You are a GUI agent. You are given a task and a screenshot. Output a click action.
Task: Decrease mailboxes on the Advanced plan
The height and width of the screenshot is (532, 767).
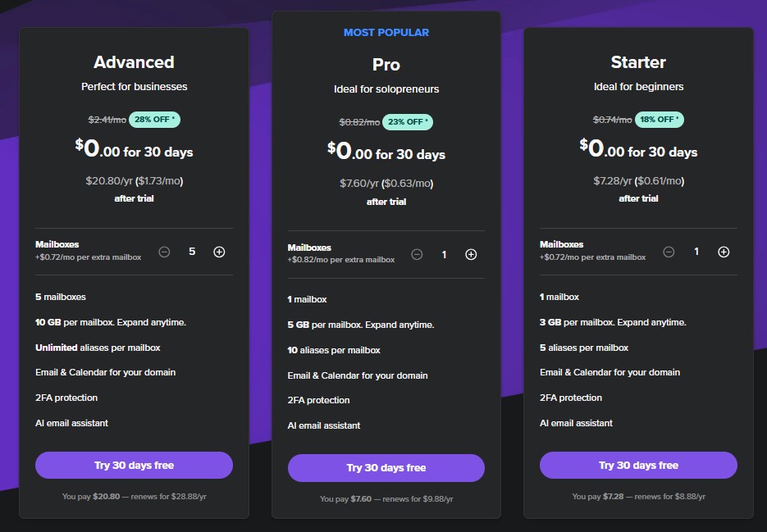click(164, 252)
